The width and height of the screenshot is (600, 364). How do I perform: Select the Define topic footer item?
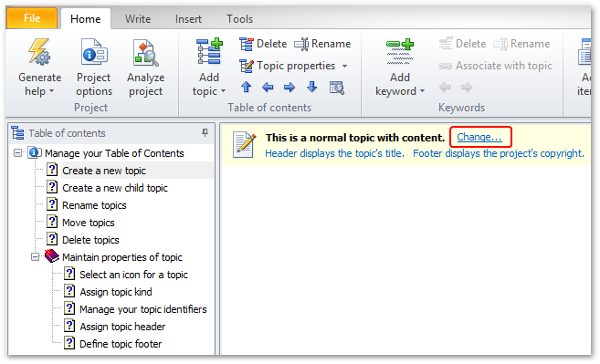coord(121,344)
